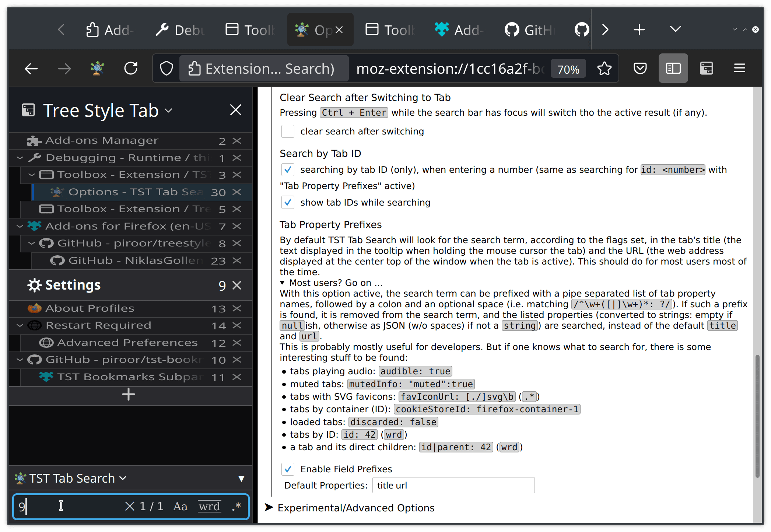Click the browser forward arrow

[64, 69]
